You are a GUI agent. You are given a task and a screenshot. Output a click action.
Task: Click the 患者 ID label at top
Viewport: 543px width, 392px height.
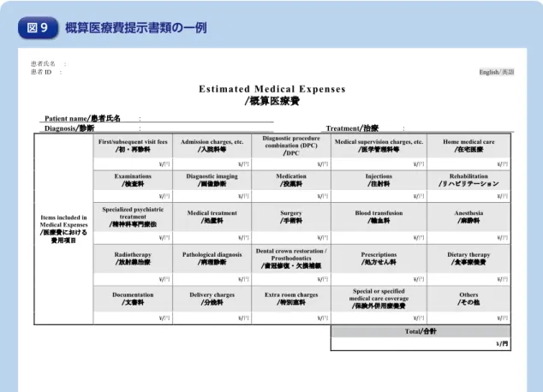point(41,72)
